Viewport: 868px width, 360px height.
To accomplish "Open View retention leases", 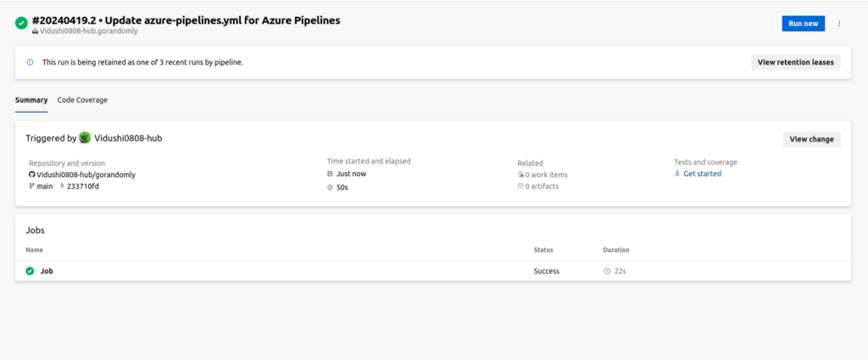I will [x=795, y=62].
